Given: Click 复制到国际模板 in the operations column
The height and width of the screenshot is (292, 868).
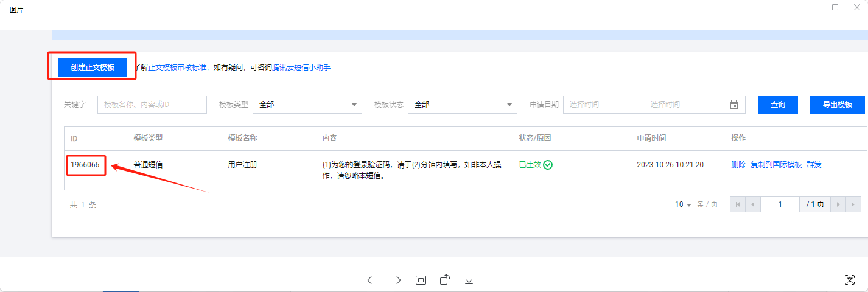Looking at the screenshot, I should coord(776,165).
